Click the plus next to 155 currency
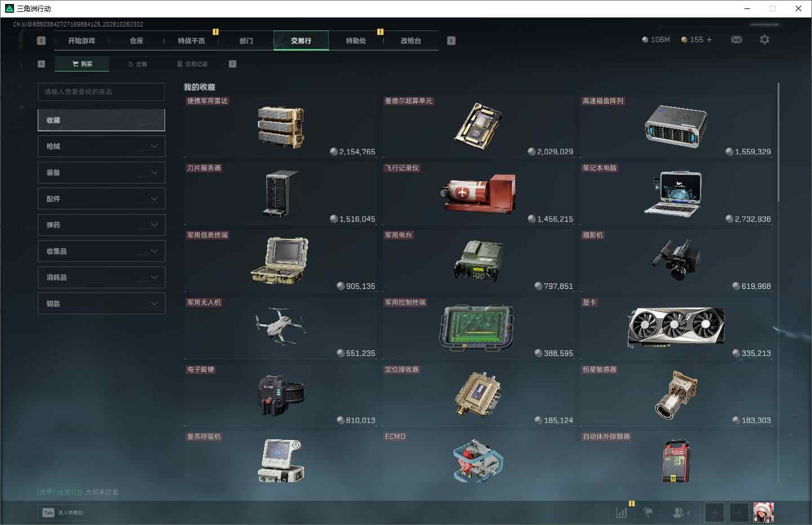Viewport: 812px width, 525px height. [x=709, y=39]
